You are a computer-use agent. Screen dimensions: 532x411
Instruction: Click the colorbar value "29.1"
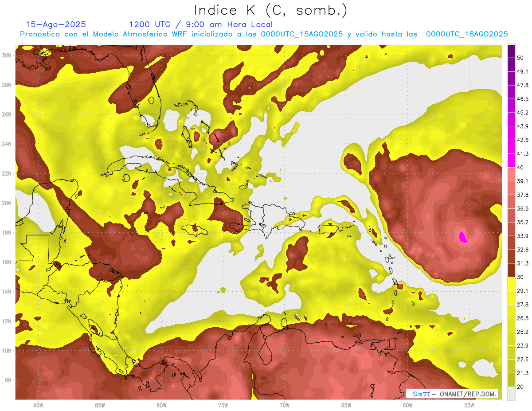pos(523,291)
